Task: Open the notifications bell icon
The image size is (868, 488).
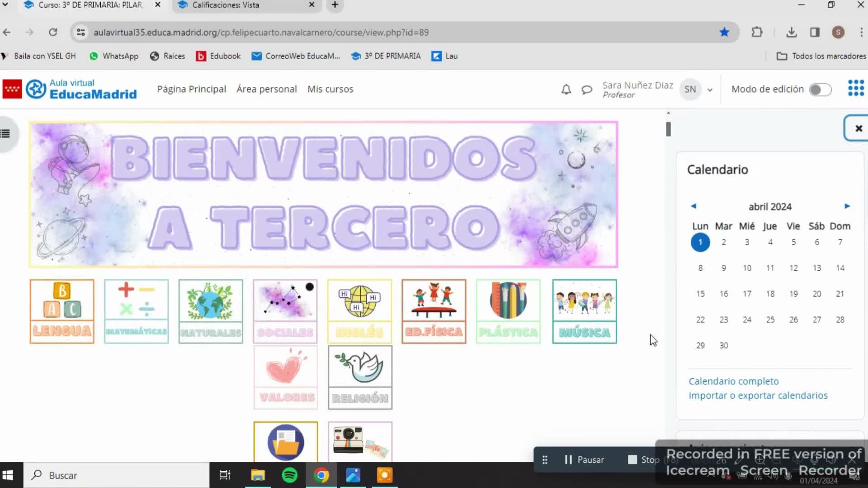Action: [566, 89]
